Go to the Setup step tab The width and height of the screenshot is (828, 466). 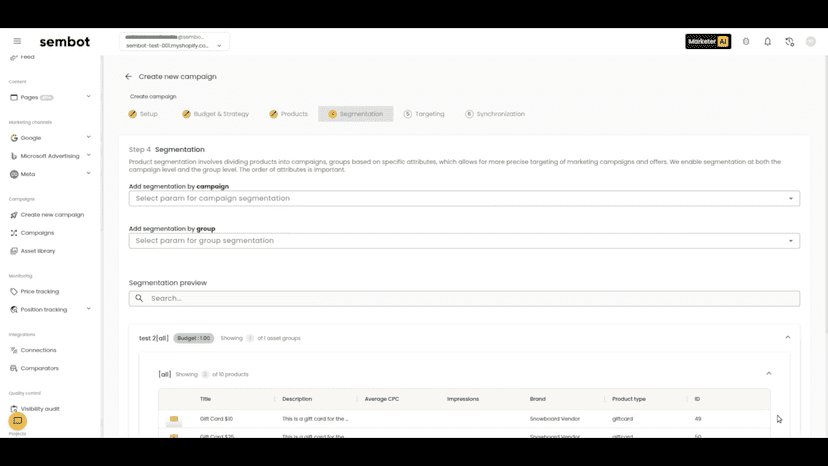tap(143, 114)
